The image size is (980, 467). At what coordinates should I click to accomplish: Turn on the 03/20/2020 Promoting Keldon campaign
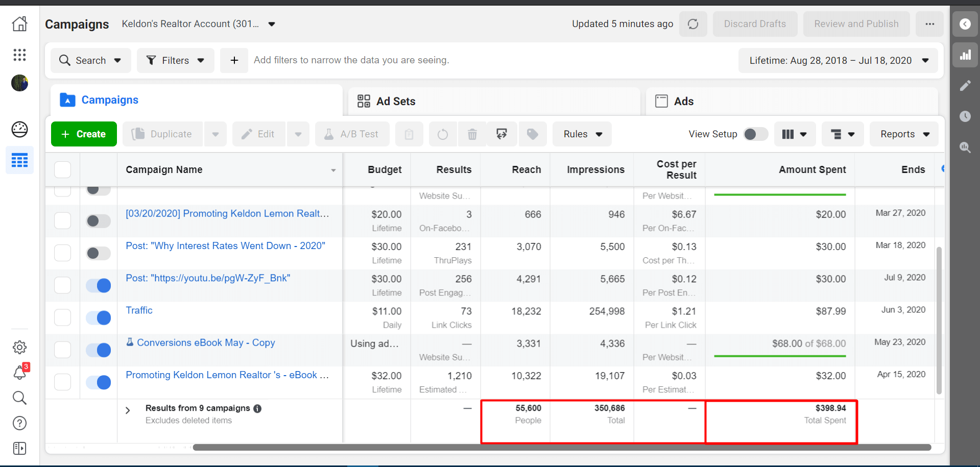point(98,220)
